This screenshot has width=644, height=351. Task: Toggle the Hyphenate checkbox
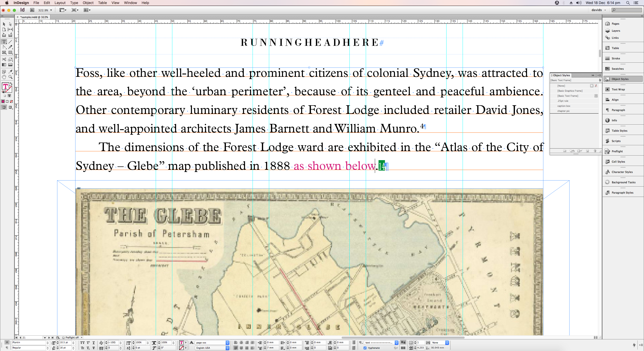click(365, 348)
